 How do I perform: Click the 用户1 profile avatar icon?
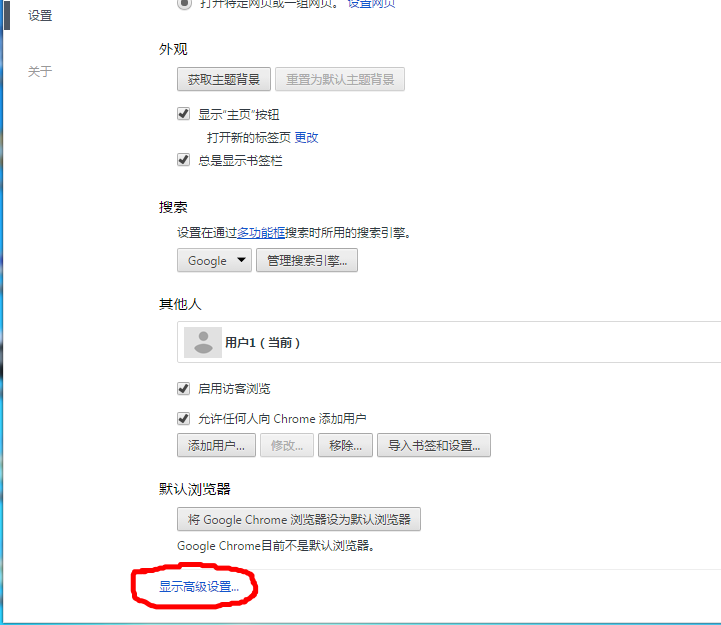point(203,342)
